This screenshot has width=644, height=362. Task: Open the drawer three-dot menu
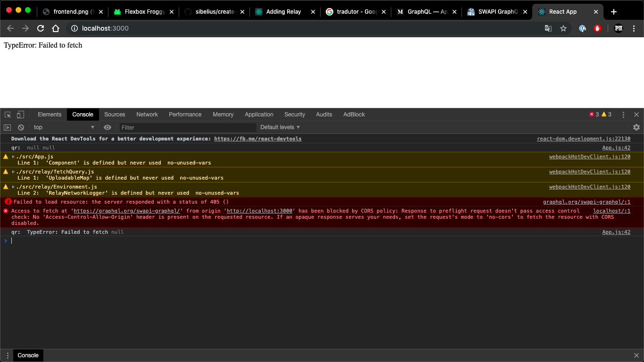(7, 355)
